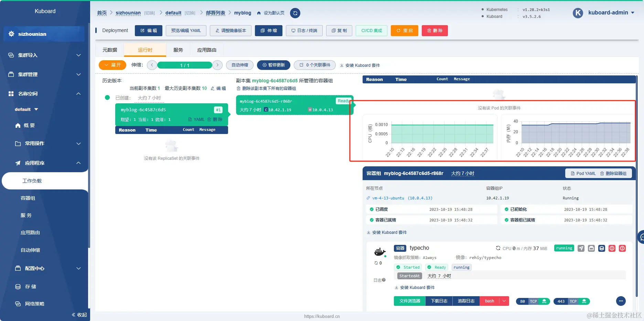Click the home icon for 设为默认页
The height and width of the screenshot is (321, 644).
coord(259,13)
